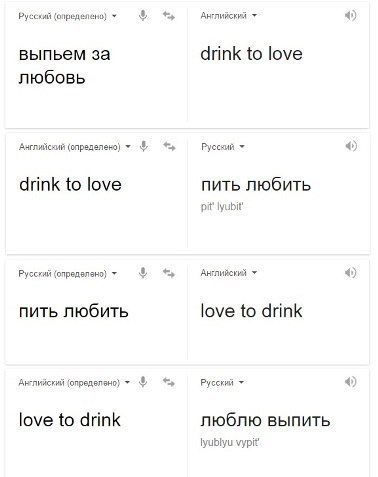Swap languages in the bottom translation card
Viewport: 378px width, 477px height.
click(169, 382)
